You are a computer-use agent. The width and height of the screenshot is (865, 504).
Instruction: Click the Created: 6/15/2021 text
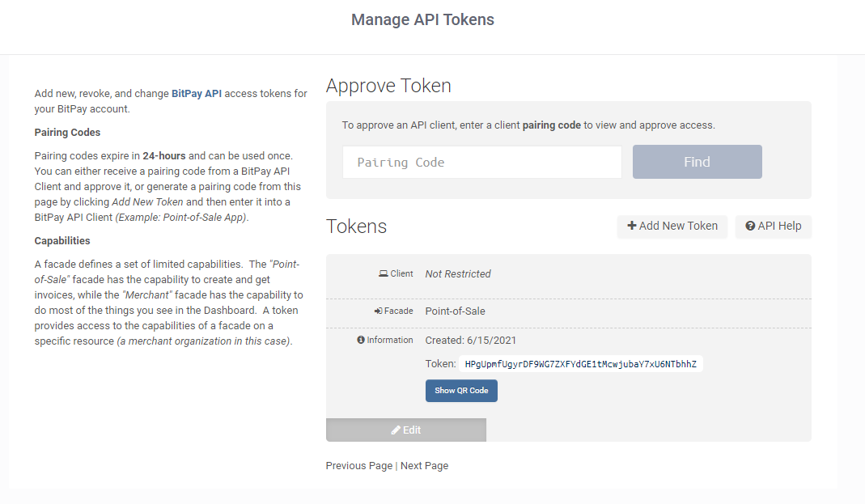click(471, 341)
